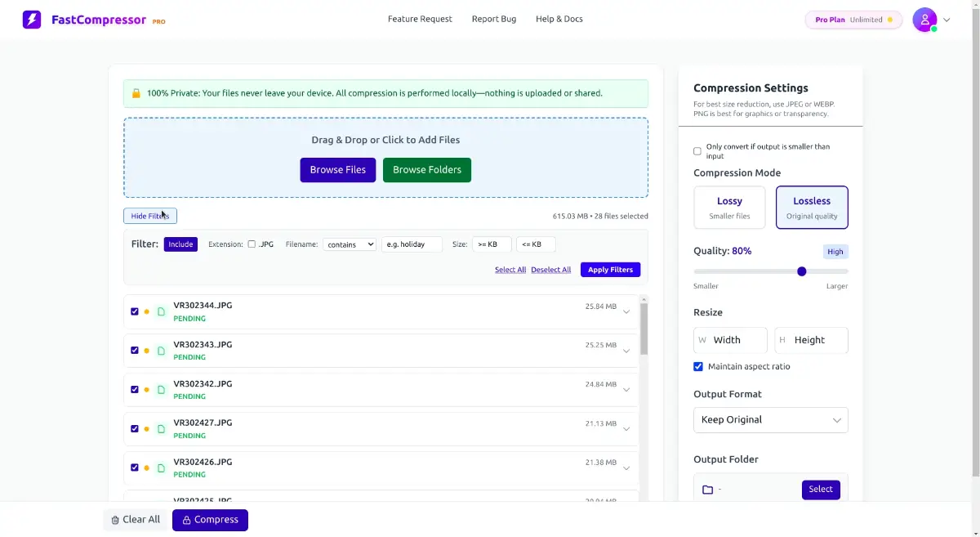Viewport: 980px width, 537px height.
Task: Toggle the Maintain aspect ratio checkbox
Action: point(698,367)
